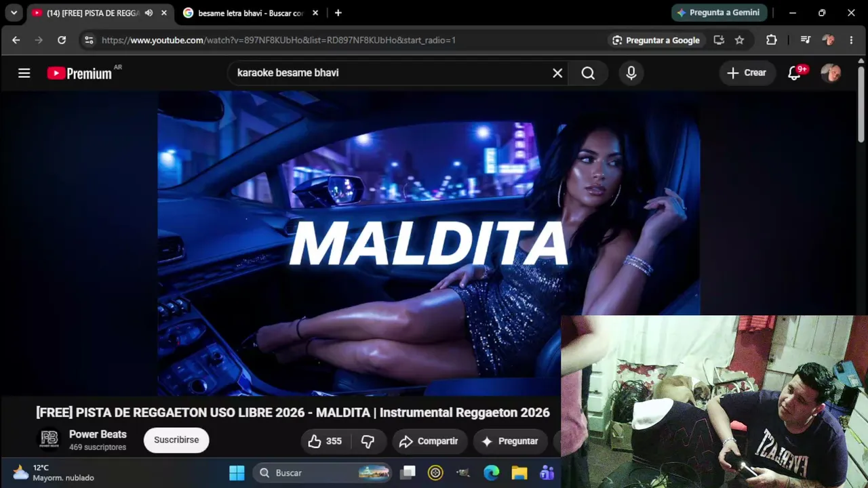Click the Preguntar button under the video

click(511, 441)
